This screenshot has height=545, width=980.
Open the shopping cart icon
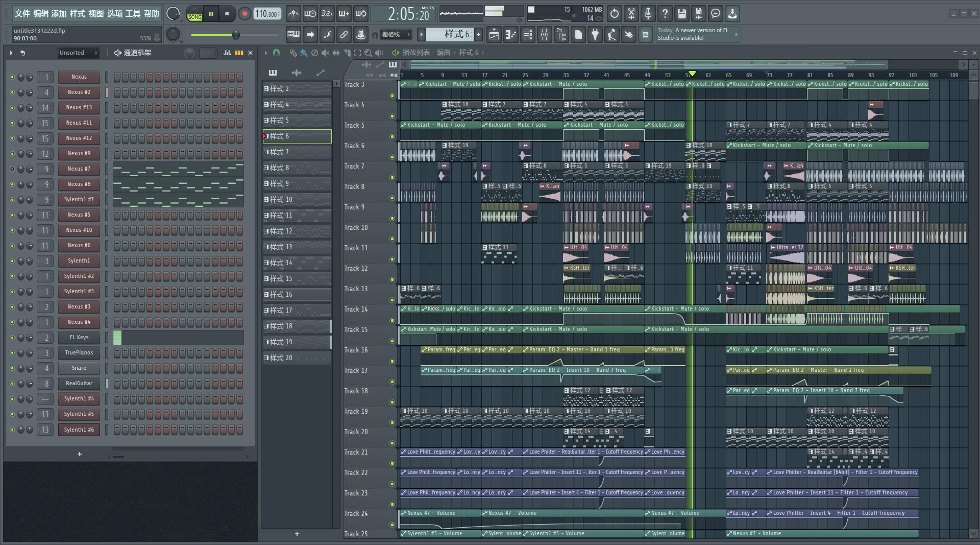pos(646,35)
